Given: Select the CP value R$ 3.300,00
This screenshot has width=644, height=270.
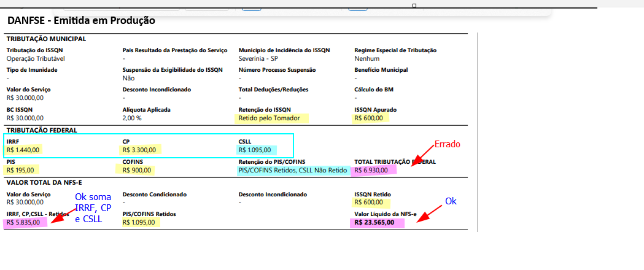Looking at the screenshot, I should (x=139, y=149).
